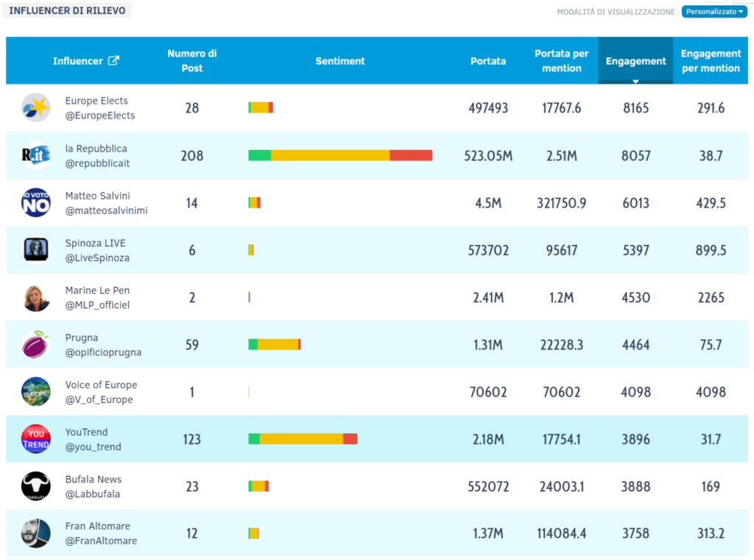Screen dimensions: 754x560
Task: Open the Voice of Europe @V_of_Europe name
Action: [x=101, y=392]
